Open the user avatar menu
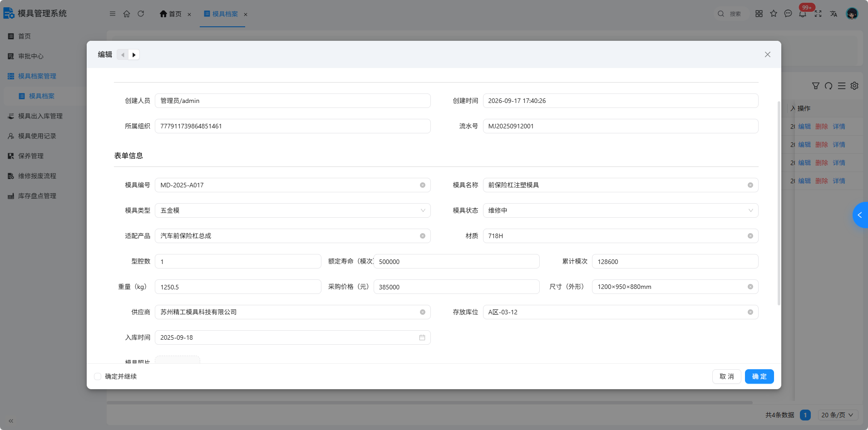Image resolution: width=868 pixels, height=430 pixels. pyautogui.click(x=852, y=14)
